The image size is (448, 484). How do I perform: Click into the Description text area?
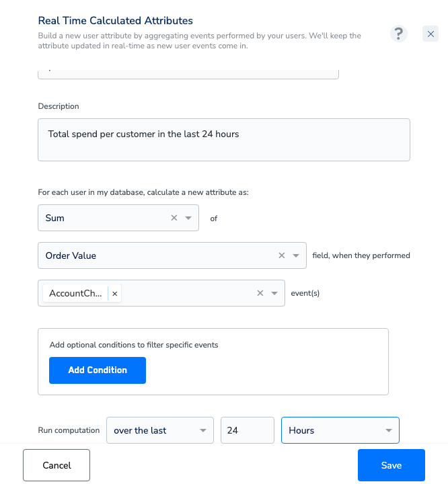224,140
